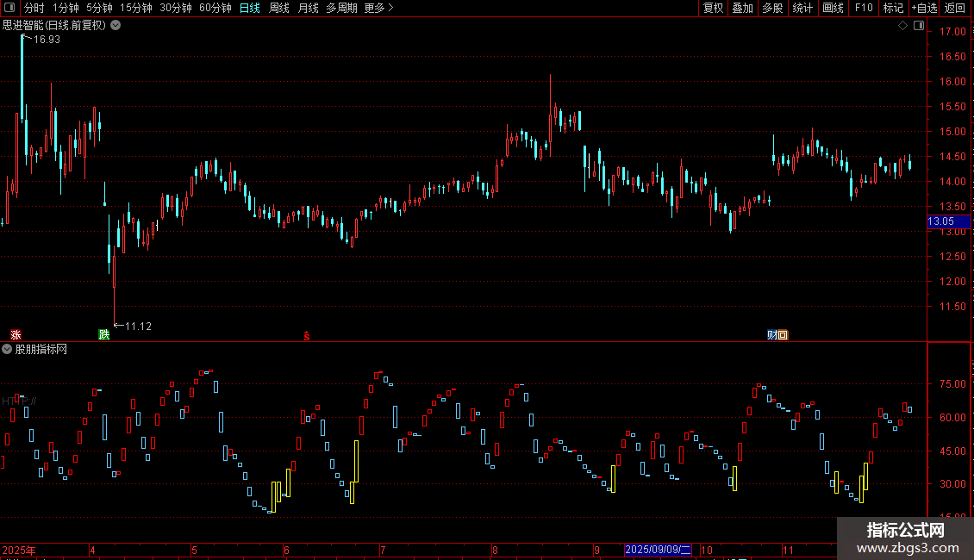This screenshot has height=560, width=974.
Task: Switch to 周线 weekly chart
Action: [279, 8]
